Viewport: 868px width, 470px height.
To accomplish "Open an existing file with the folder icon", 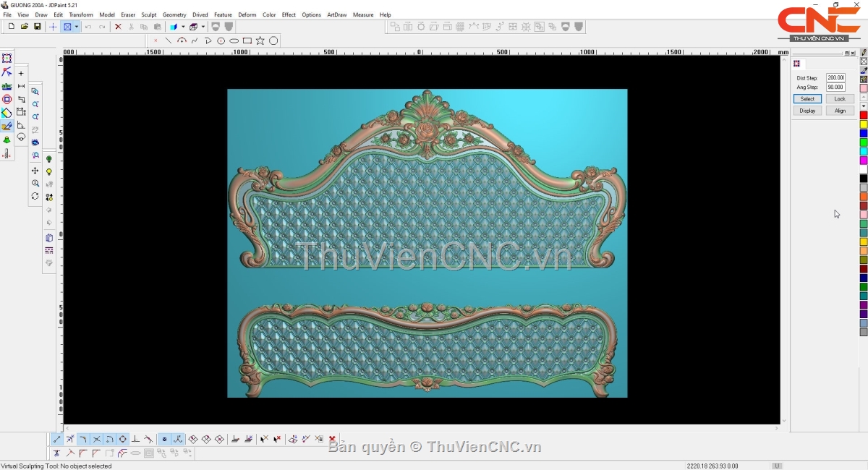I will [x=25, y=27].
